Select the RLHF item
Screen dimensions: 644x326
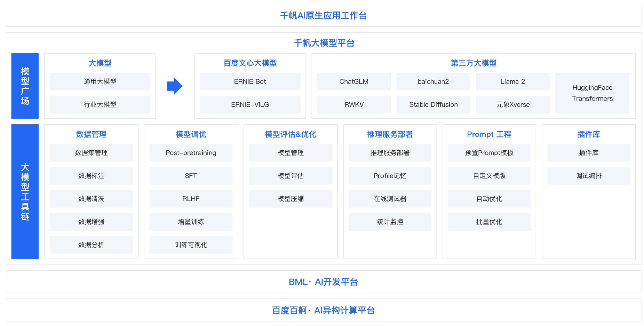[191, 199]
